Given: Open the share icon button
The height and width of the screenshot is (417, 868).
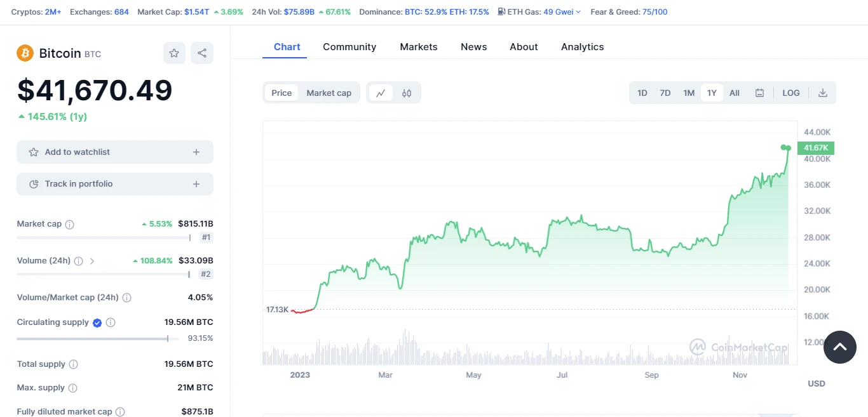Looking at the screenshot, I should (x=202, y=53).
